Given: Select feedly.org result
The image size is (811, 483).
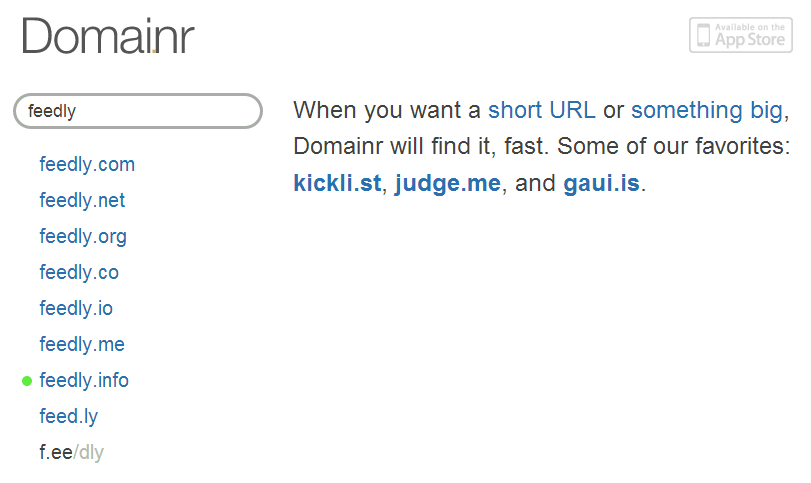Looking at the screenshot, I should (x=83, y=236).
